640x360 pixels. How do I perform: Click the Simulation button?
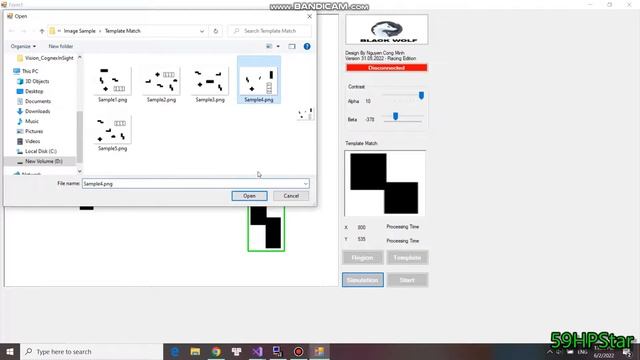tap(363, 280)
